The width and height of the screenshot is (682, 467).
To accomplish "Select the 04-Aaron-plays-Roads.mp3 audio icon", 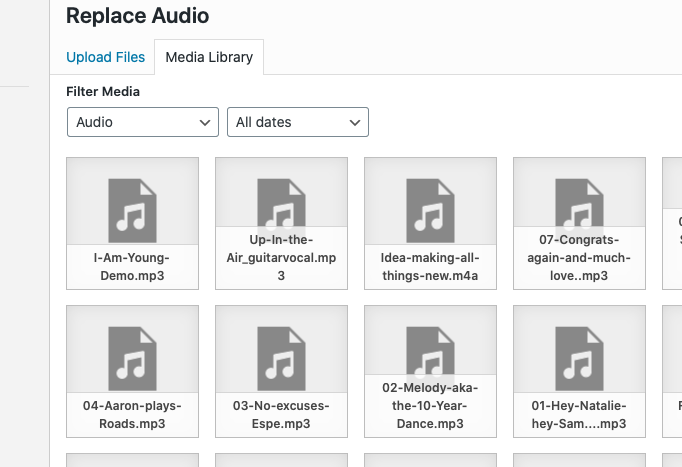I will 132,358.
